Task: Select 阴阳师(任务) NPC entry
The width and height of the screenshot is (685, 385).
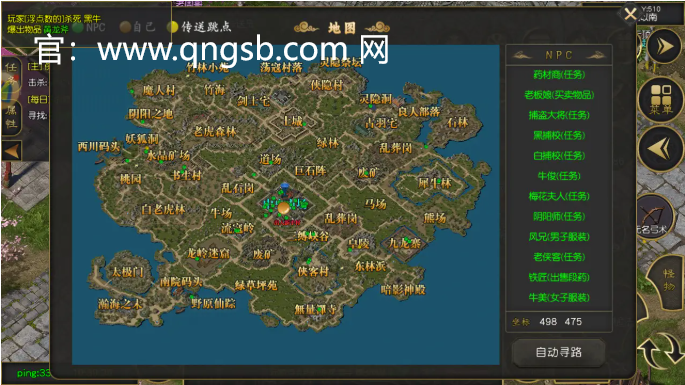Action: pyautogui.click(x=559, y=216)
